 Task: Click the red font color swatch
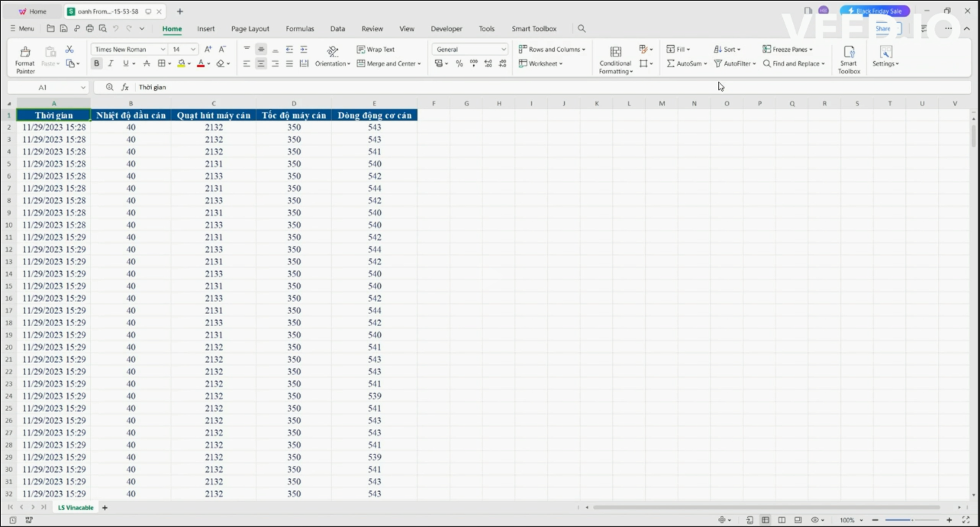click(x=200, y=64)
